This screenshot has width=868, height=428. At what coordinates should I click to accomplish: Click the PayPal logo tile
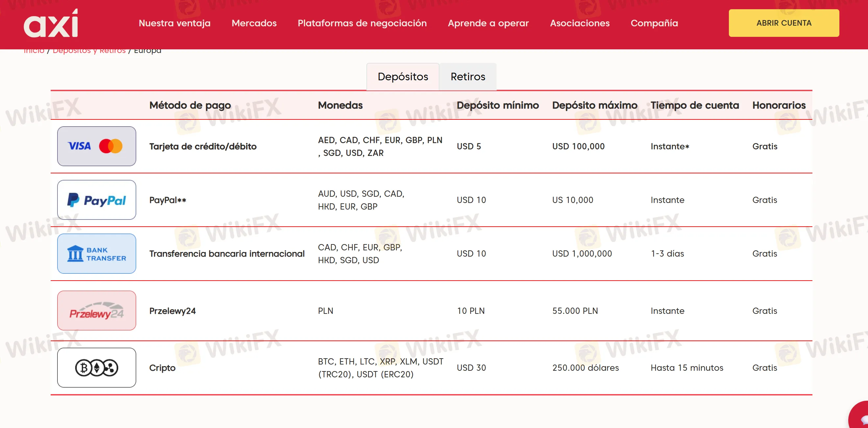[96, 200]
